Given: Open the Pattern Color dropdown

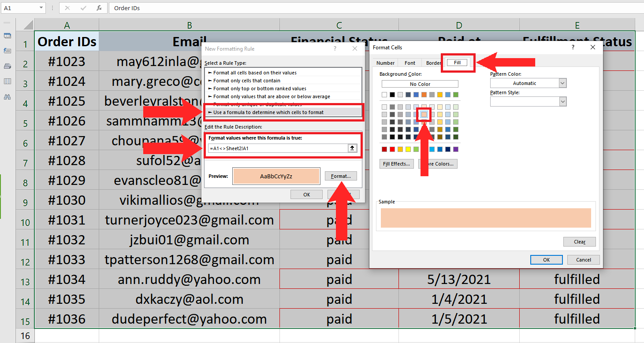Looking at the screenshot, I should point(562,83).
